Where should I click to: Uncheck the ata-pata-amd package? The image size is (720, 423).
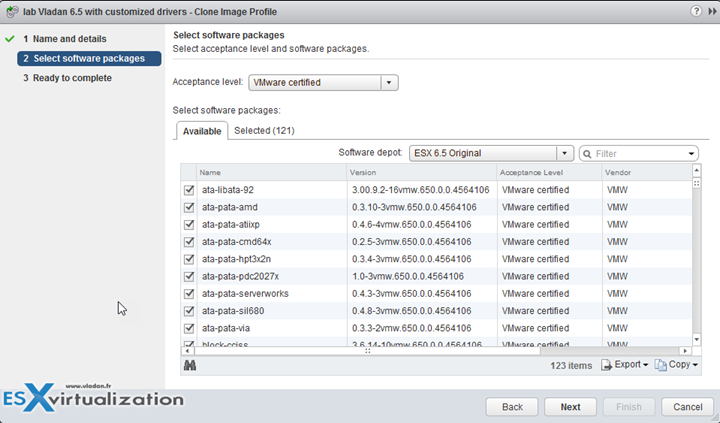coord(189,207)
